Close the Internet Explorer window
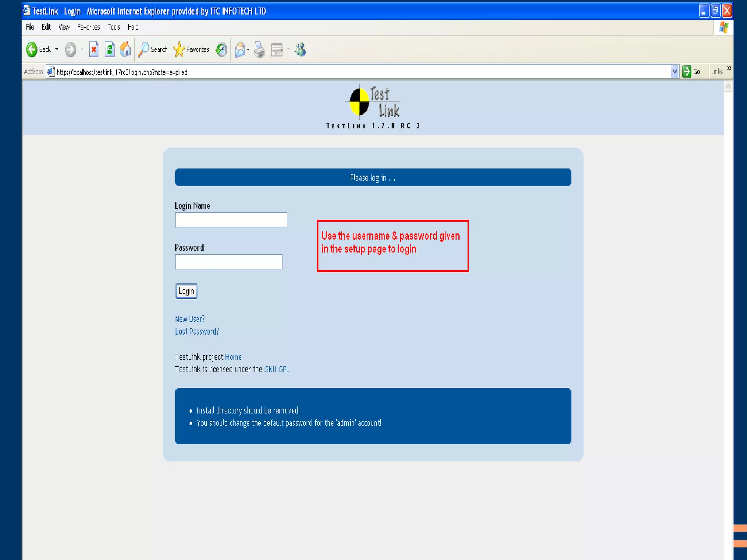Image resolution: width=747 pixels, height=560 pixels. click(x=727, y=11)
